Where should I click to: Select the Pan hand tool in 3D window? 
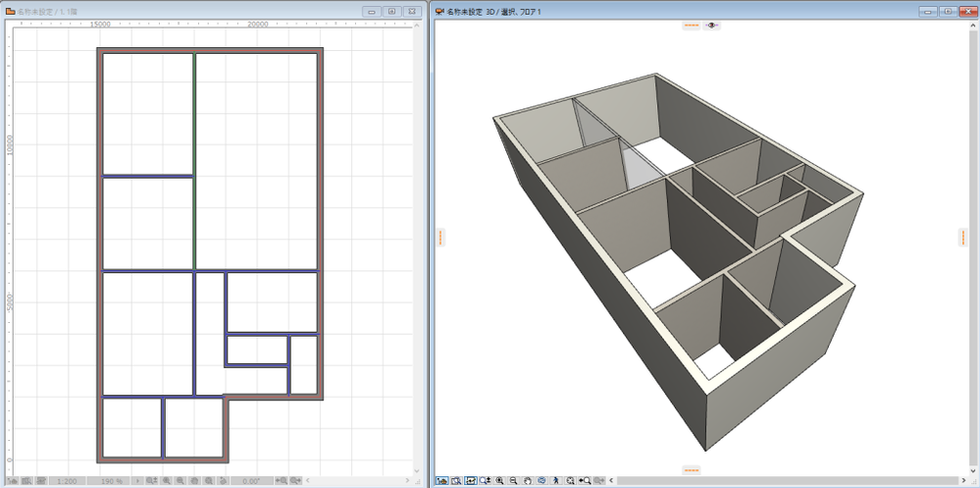coord(528,481)
